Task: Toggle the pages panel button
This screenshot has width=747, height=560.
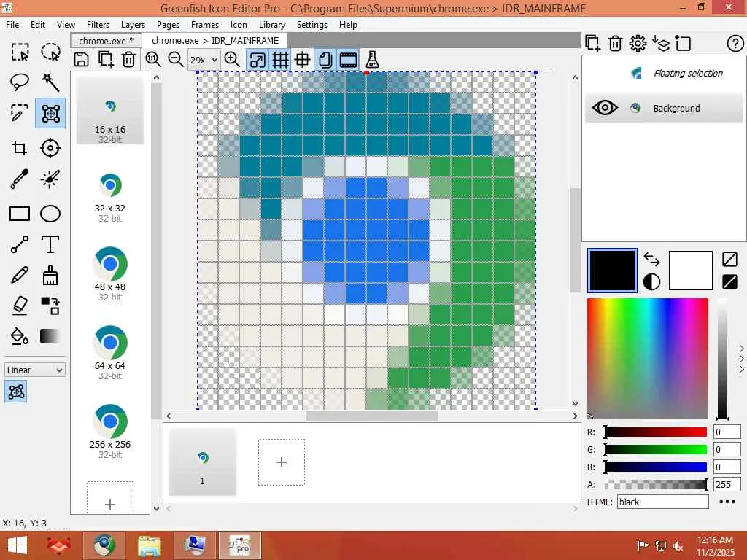Action: coord(325,60)
